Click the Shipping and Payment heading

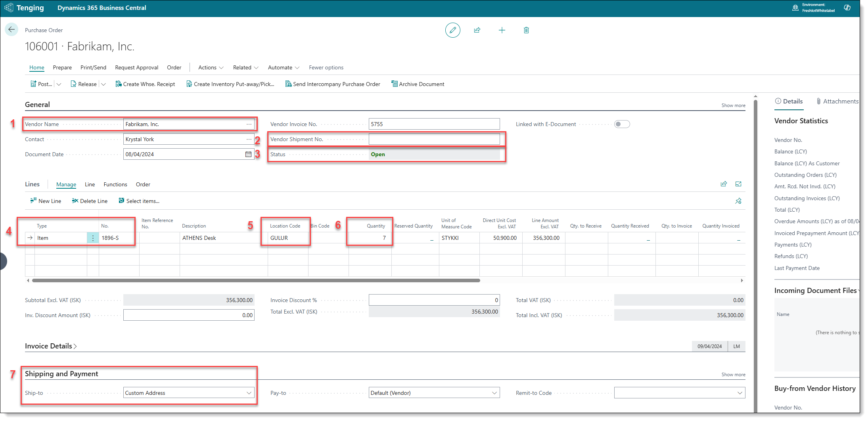pos(61,374)
